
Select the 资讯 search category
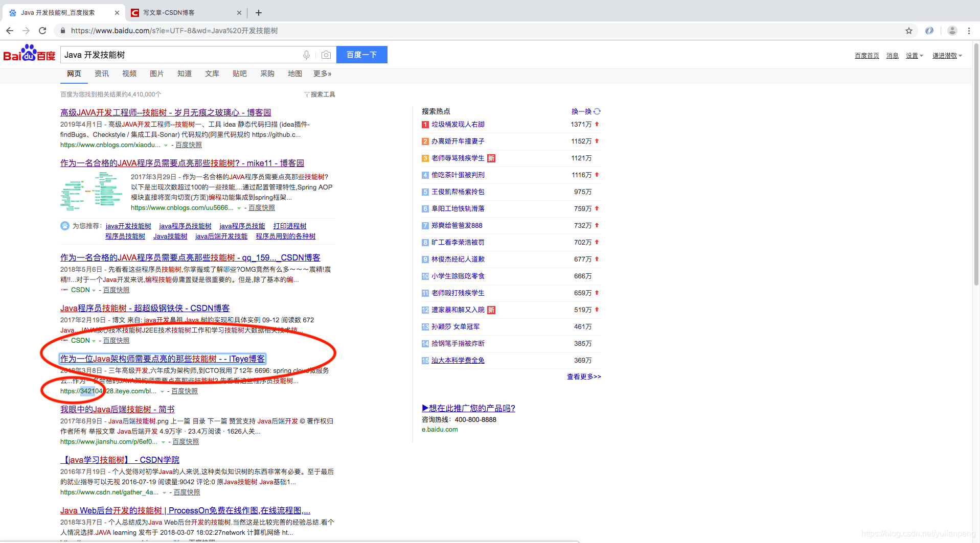[x=102, y=74]
